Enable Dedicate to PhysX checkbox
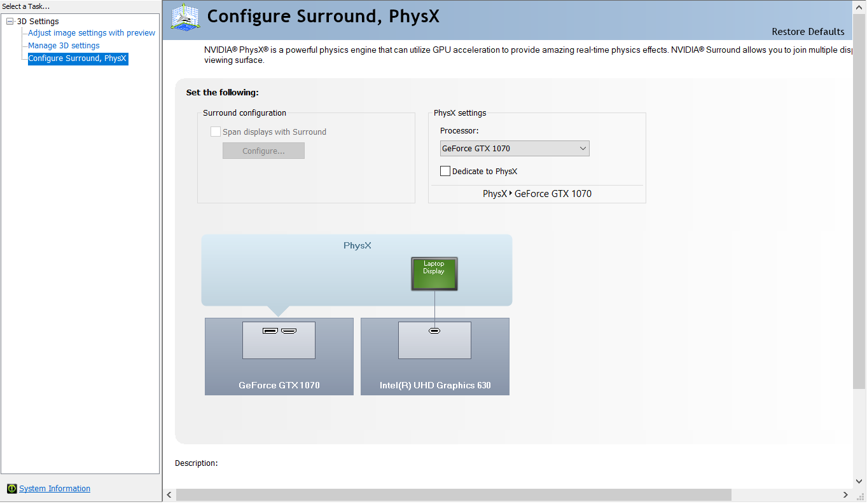Viewport: 867px width, 504px height. [x=445, y=172]
